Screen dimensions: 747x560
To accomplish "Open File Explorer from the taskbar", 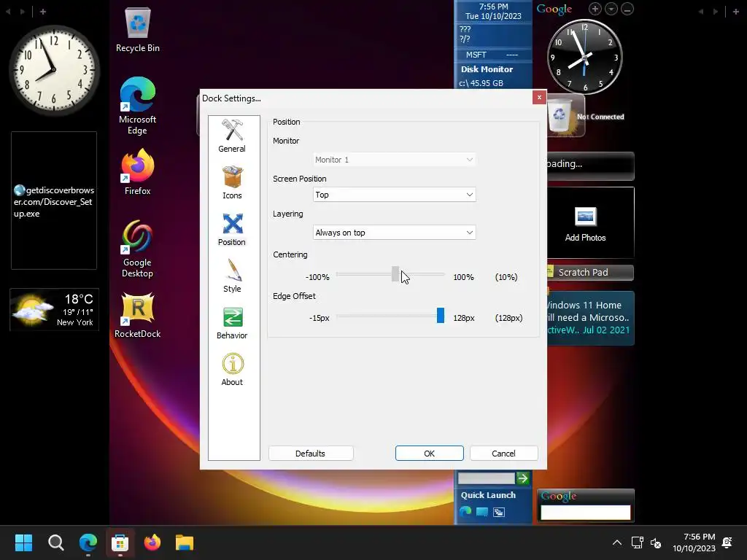I will point(185,542).
